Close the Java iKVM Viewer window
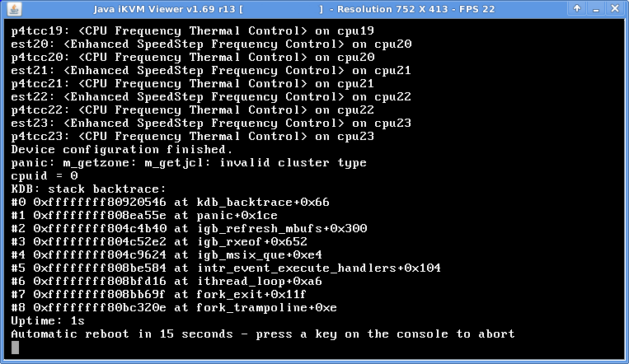 point(615,8)
